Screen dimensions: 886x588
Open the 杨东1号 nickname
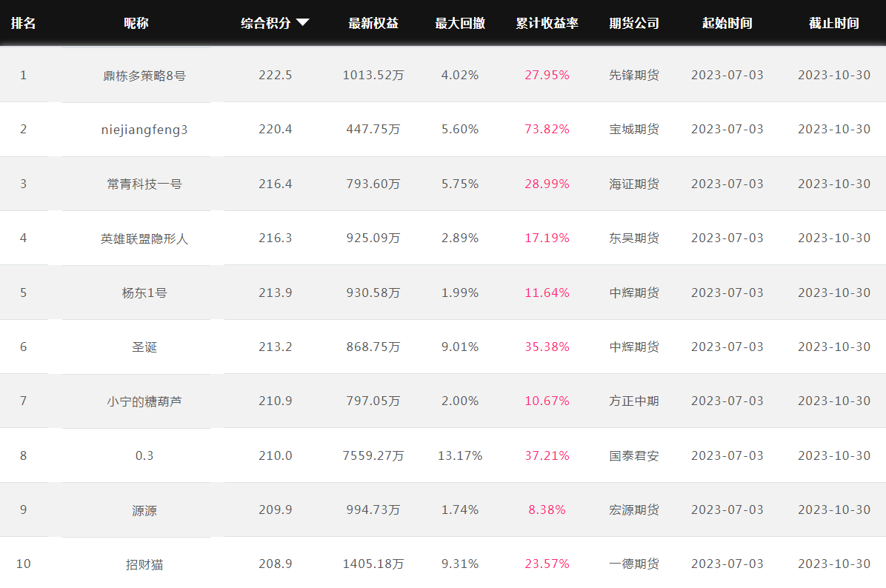[144, 293]
